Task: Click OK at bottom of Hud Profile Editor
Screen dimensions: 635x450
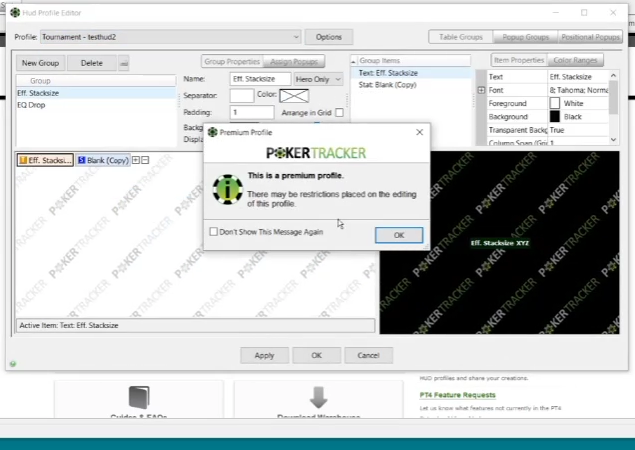Action: (x=316, y=355)
